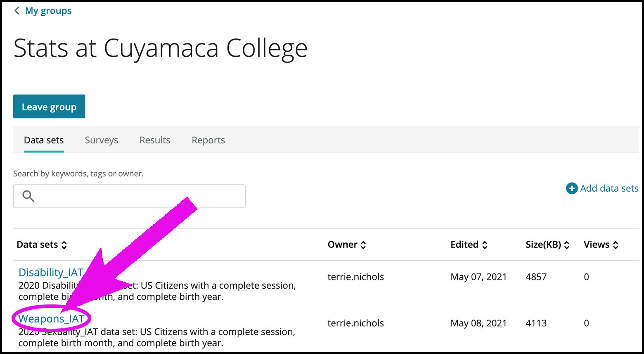
Task: Sort by Size(KB) column arrows
Action: pos(567,245)
